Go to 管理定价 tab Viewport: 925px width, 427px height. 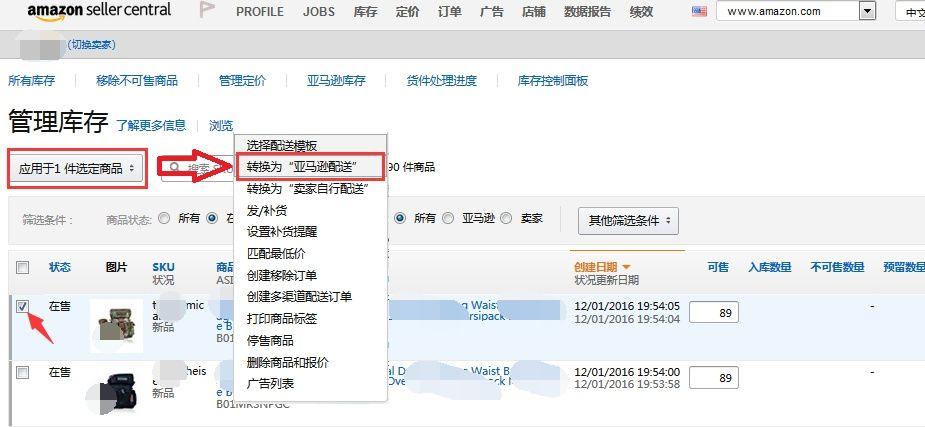[242, 81]
